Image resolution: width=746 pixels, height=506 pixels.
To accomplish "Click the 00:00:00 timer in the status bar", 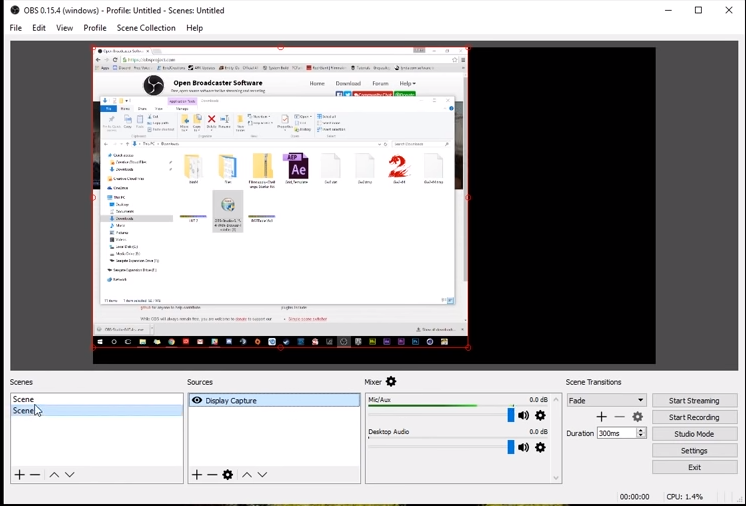I will coord(634,496).
